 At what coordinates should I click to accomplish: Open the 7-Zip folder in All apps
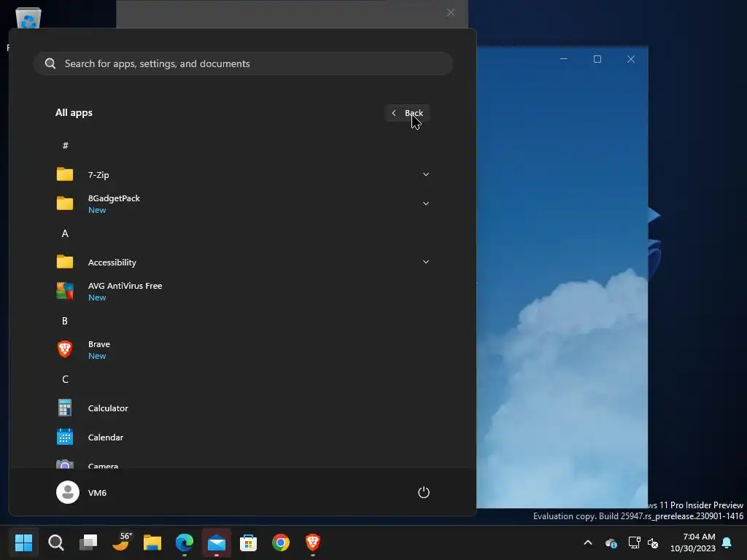click(243, 175)
